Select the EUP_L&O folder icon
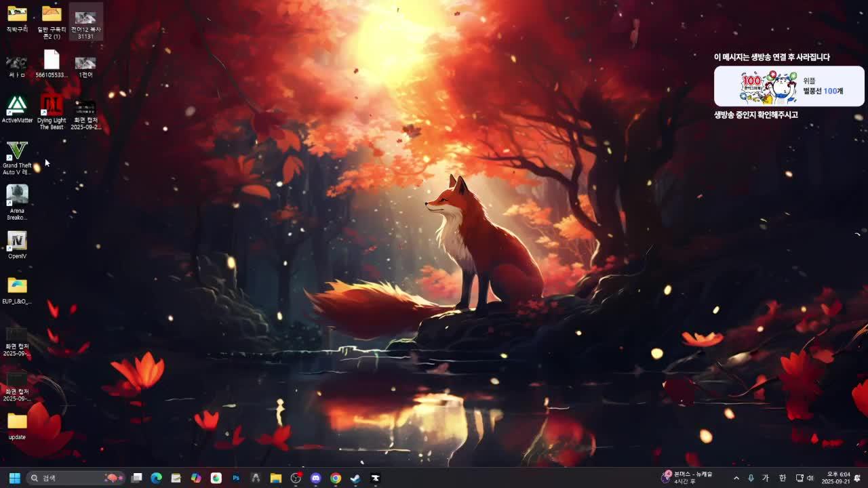This screenshot has width=868, height=488. pyautogui.click(x=17, y=291)
